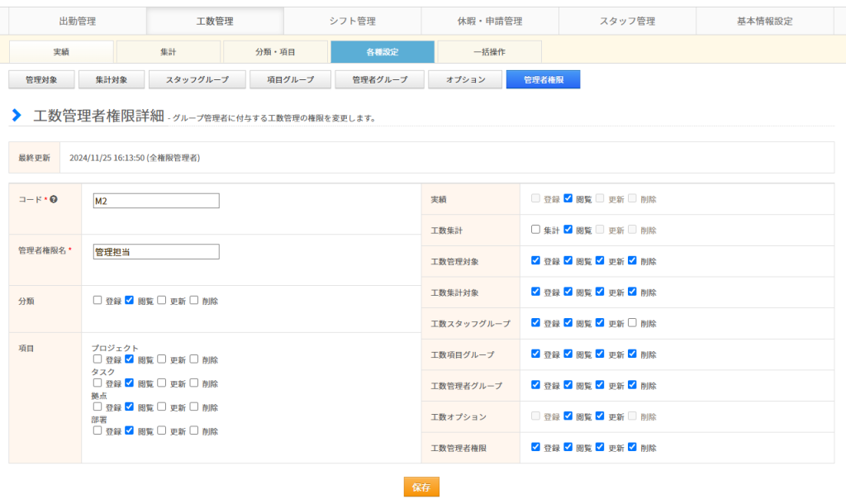Uncheck 更新 in 工数集計対象 row
The height and width of the screenshot is (504, 846).
(x=600, y=292)
